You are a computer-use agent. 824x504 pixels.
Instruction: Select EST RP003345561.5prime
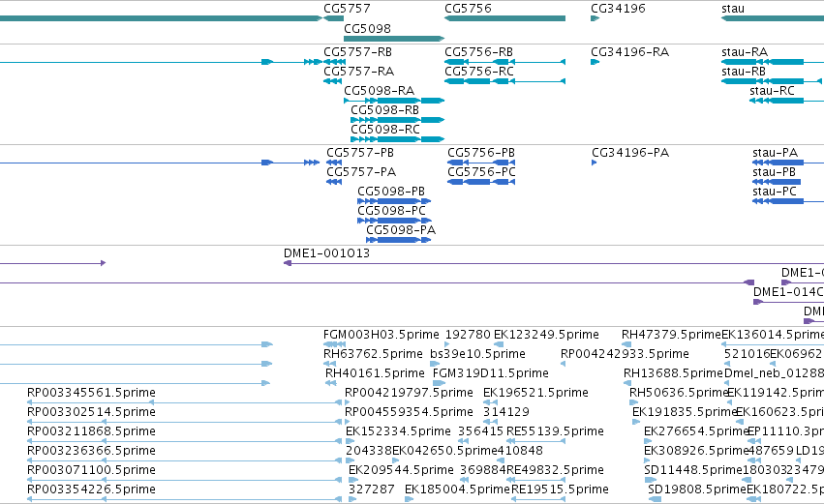tap(91, 393)
